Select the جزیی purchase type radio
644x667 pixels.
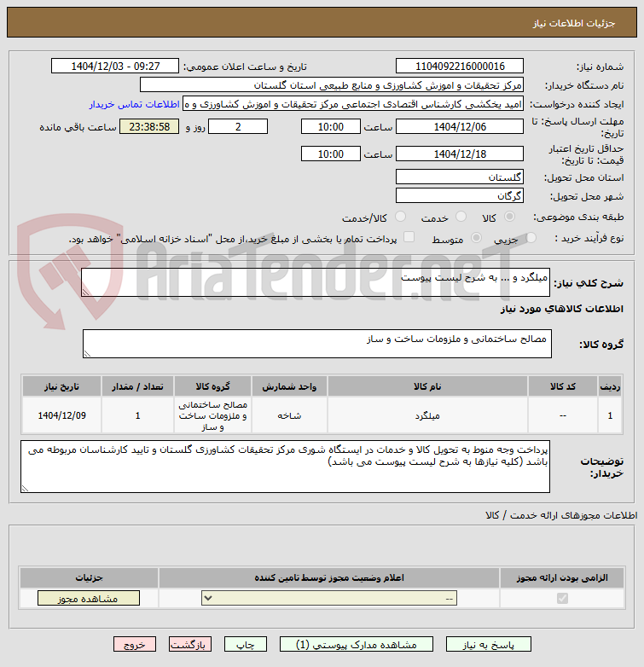coord(531,238)
